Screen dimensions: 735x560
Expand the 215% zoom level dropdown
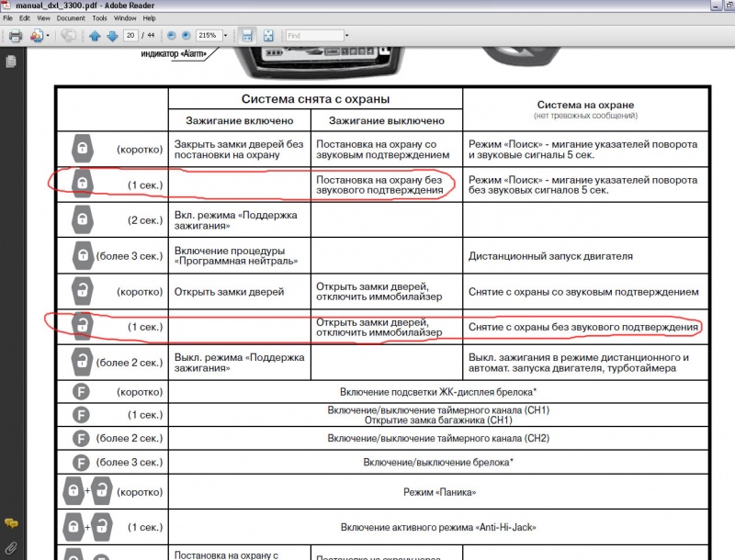[x=226, y=36]
